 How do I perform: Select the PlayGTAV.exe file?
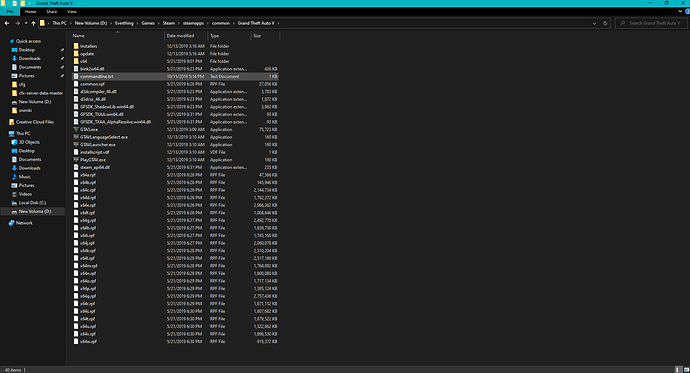(92, 160)
